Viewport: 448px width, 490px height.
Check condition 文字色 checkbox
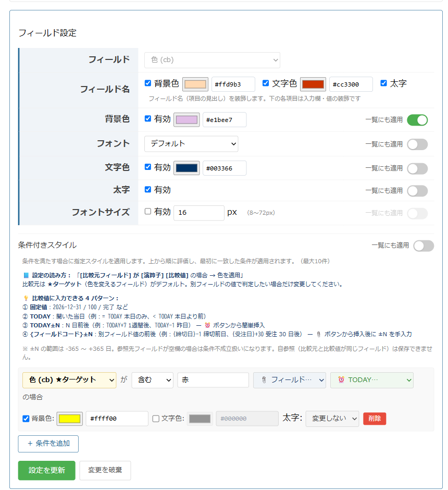(x=156, y=419)
